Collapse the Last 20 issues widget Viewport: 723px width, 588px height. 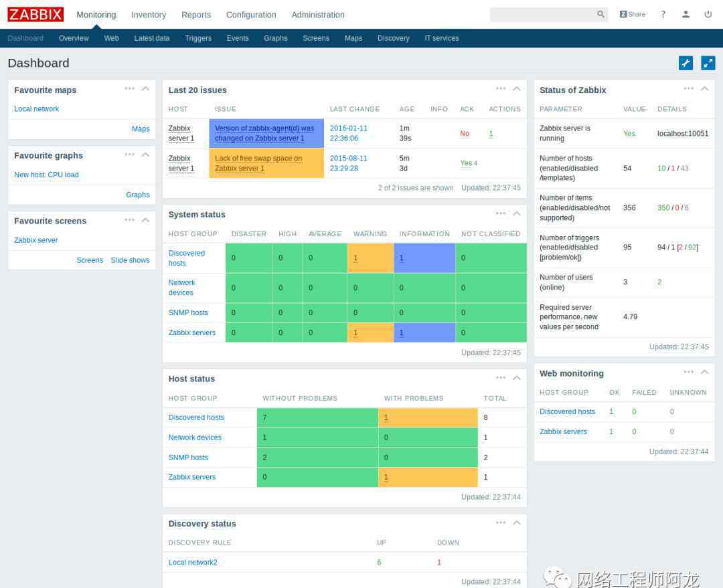[517, 88]
